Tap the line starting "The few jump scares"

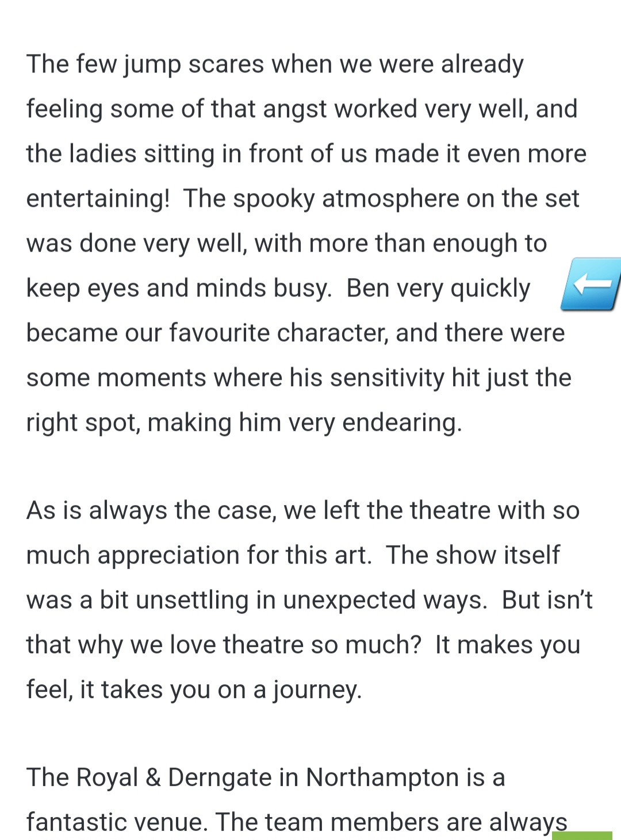275,64
